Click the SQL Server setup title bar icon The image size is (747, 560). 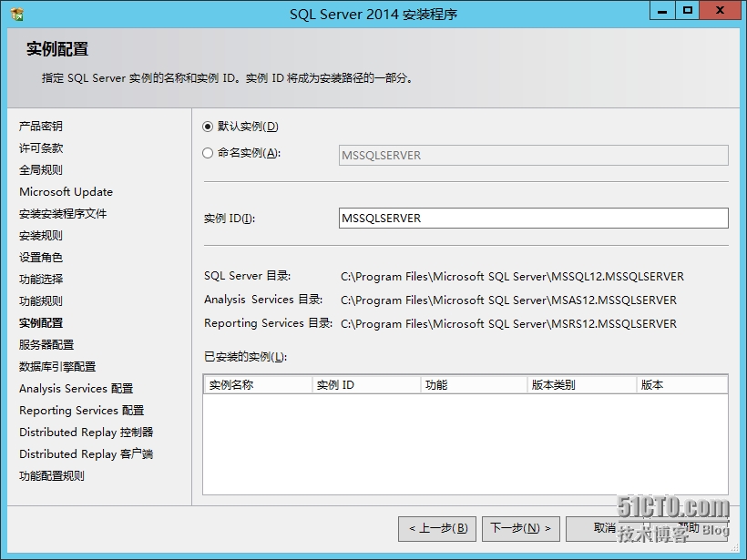(17, 15)
